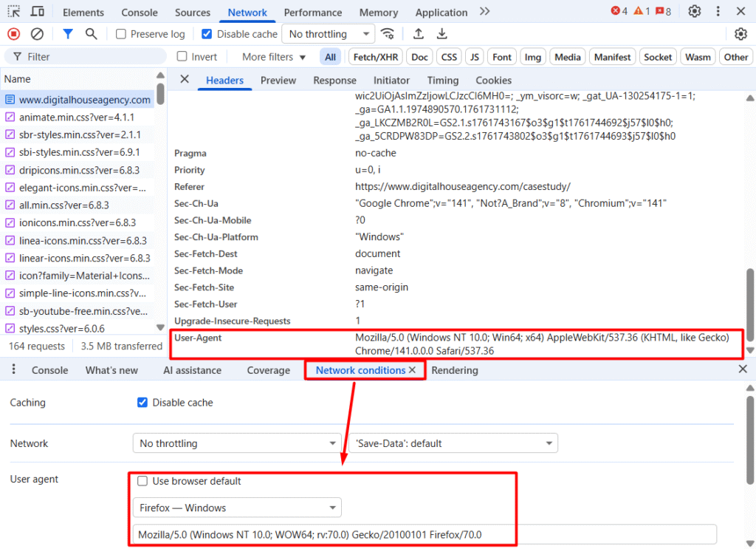Enable the Preserve log checkbox
Image resolution: width=756 pixels, height=549 pixels.
(x=121, y=34)
